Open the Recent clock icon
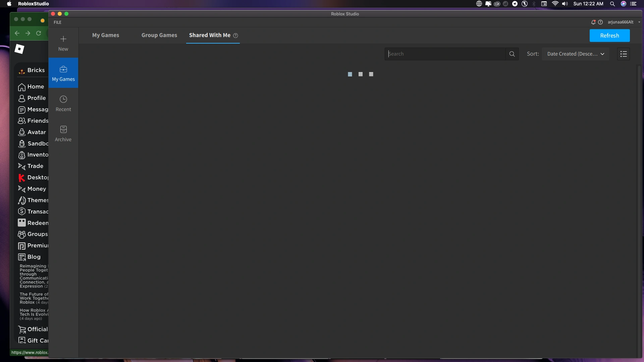Screen dimensions: 644x362 tap(63, 100)
